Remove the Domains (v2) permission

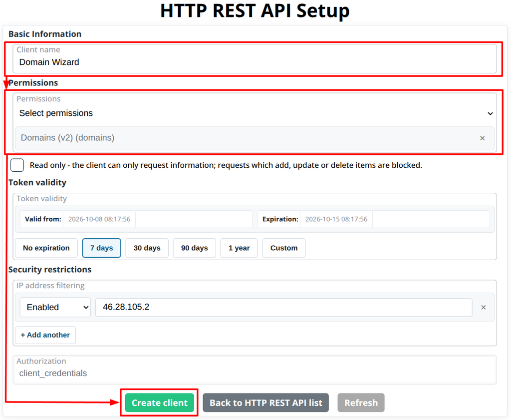tap(483, 138)
